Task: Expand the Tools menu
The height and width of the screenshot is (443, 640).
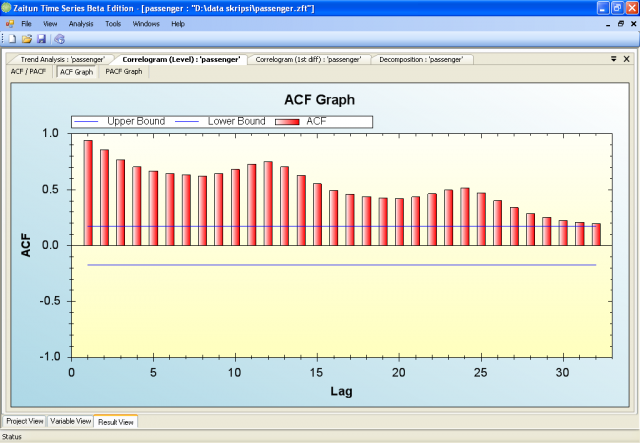Action: pos(113,22)
